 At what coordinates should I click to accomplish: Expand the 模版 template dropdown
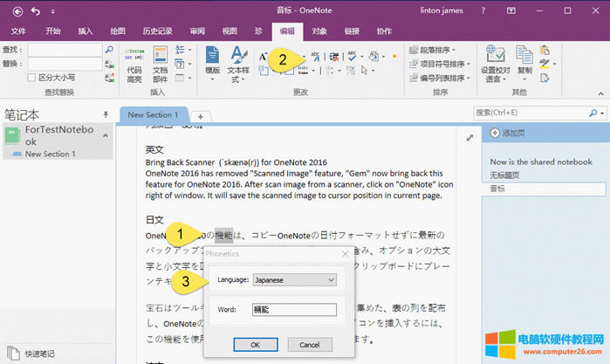pos(212,64)
